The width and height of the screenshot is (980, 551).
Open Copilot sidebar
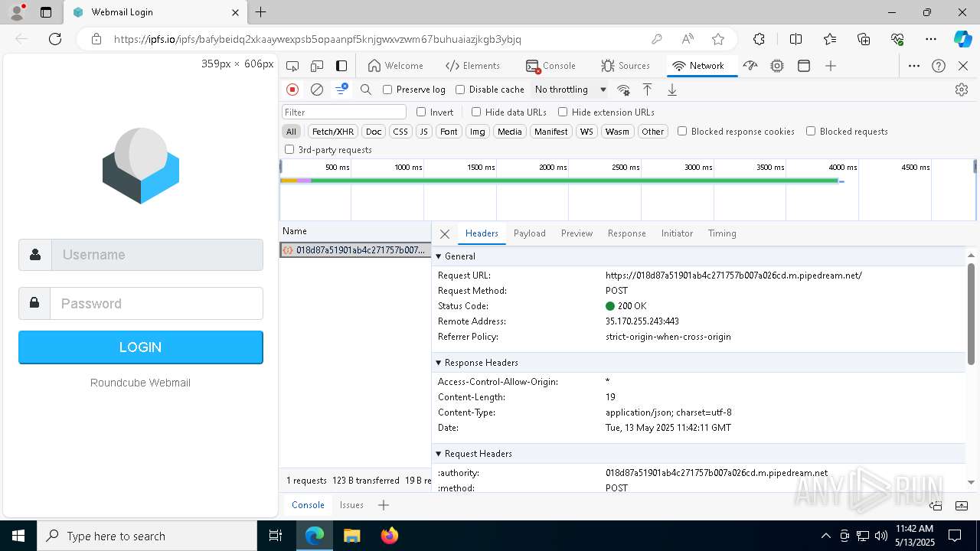(x=962, y=39)
